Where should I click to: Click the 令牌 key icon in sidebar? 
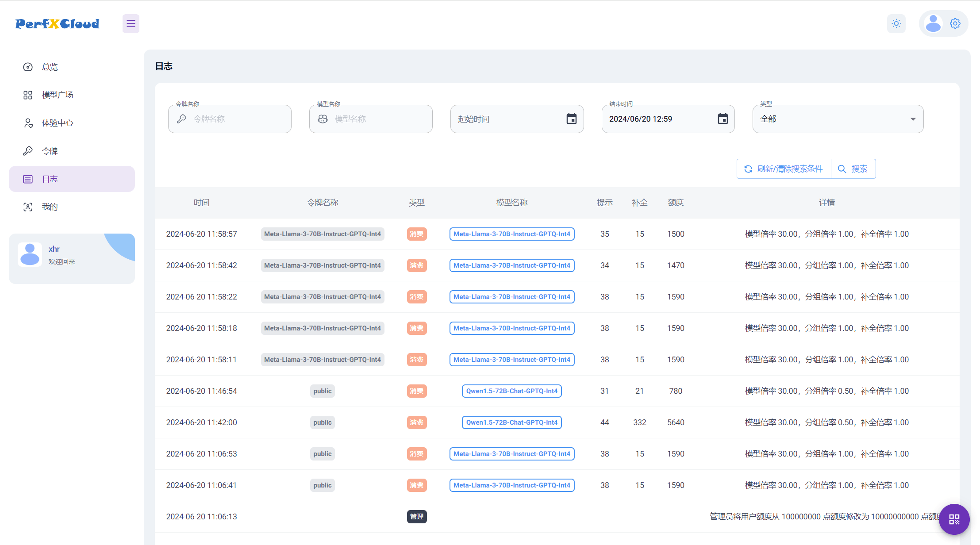tap(28, 151)
